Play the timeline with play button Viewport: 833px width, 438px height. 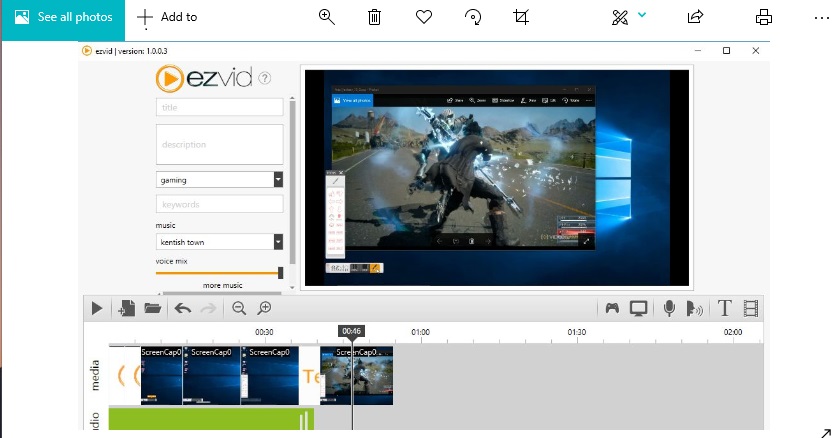pos(97,308)
